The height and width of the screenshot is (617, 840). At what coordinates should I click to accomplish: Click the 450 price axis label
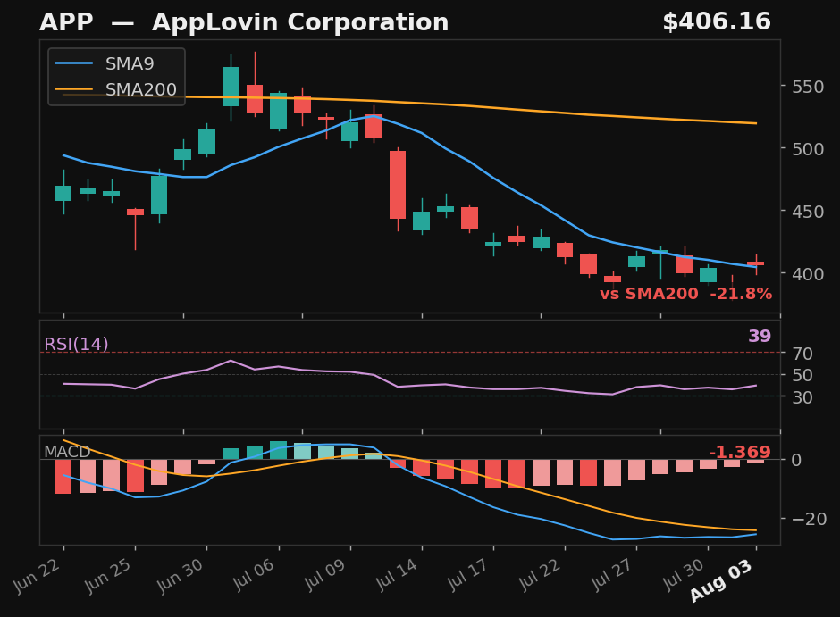(808, 212)
